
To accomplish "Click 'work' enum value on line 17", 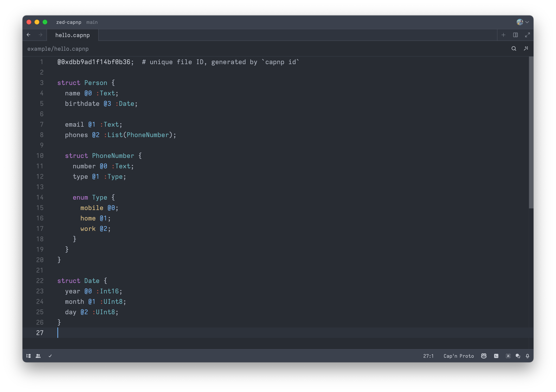I will 88,229.
